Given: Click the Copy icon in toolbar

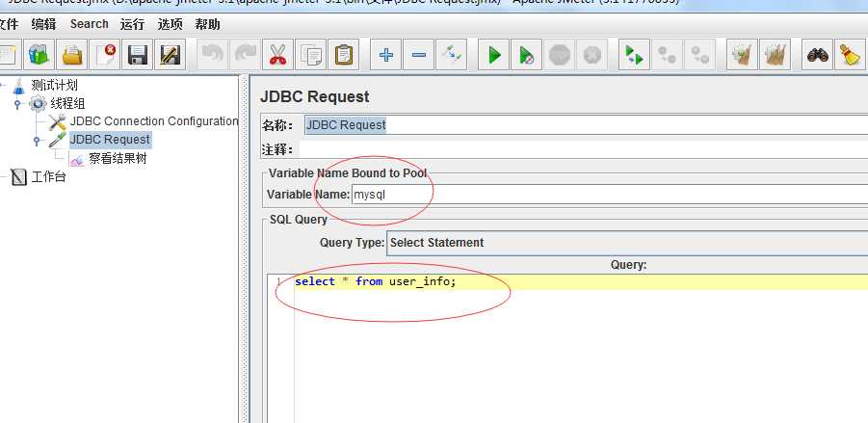Looking at the screenshot, I should click(310, 55).
